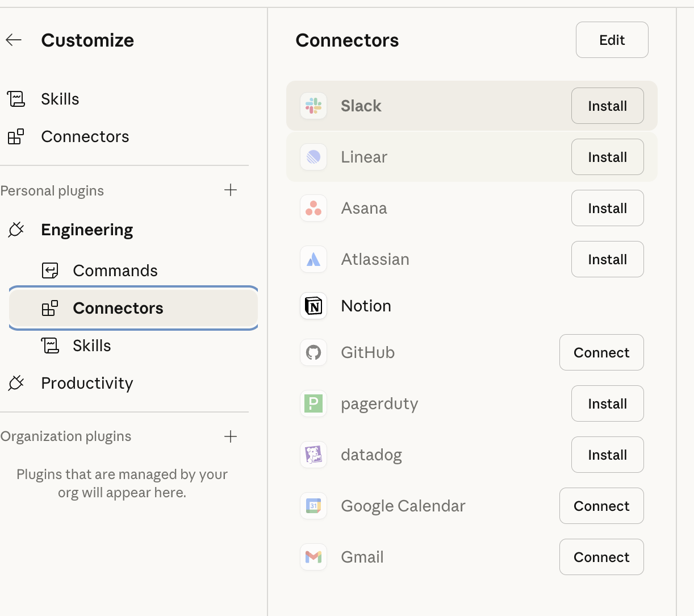
Task: Click the Linear logo icon
Action: [x=313, y=157]
